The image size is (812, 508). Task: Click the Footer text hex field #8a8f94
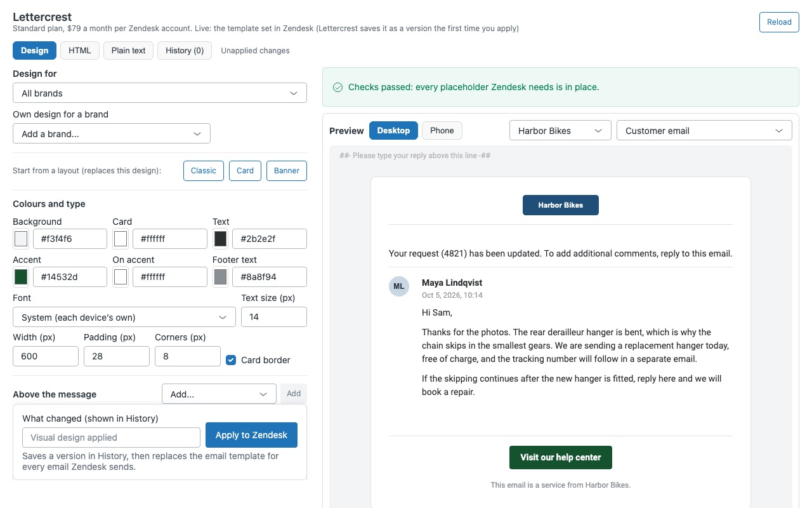[270, 277]
